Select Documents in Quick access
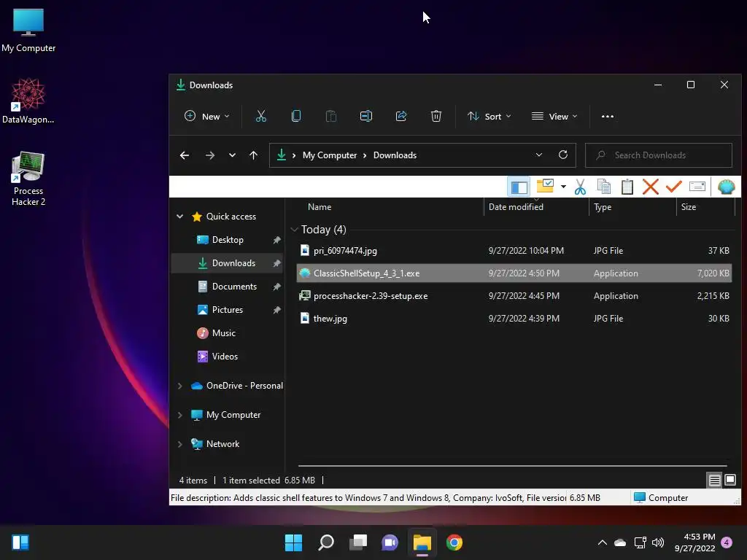 (x=228, y=287)
